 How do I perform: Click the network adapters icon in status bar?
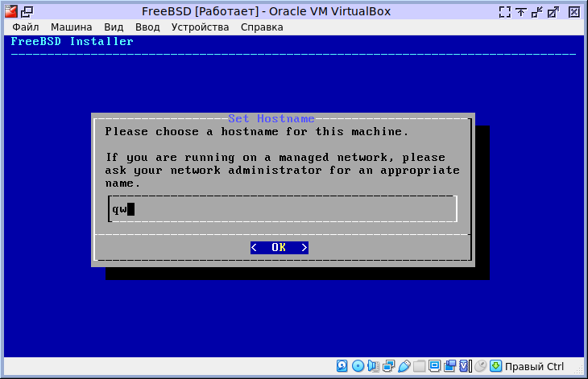click(388, 366)
